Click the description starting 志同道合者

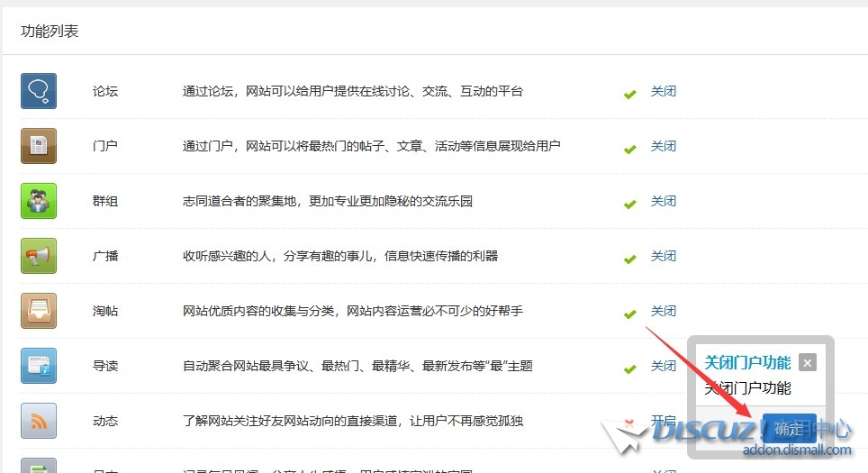pyautogui.click(x=328, y=201)
